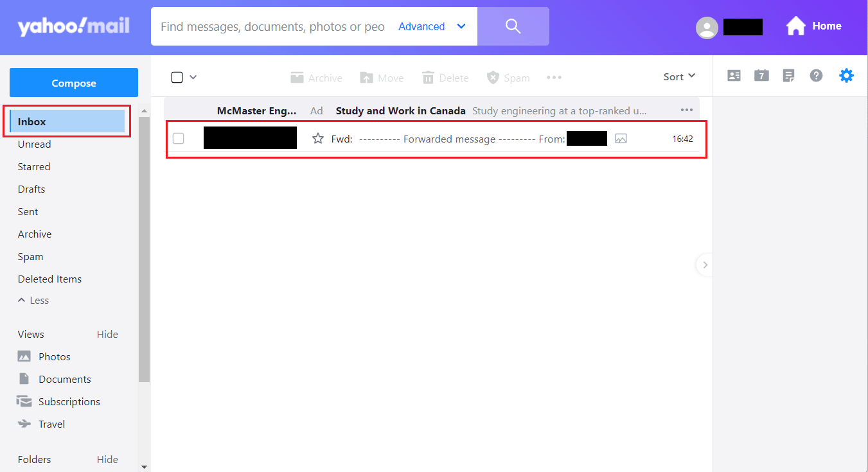Open Settings with the gear icon
Image resolution: width=868 pixels, height=472 pixels.
click(846, 75)
